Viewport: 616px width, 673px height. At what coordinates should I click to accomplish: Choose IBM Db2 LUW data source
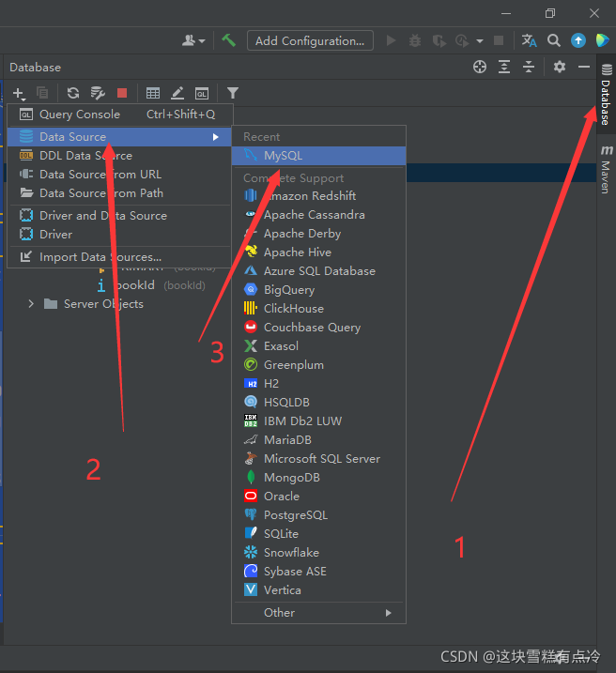pos(318,421)
